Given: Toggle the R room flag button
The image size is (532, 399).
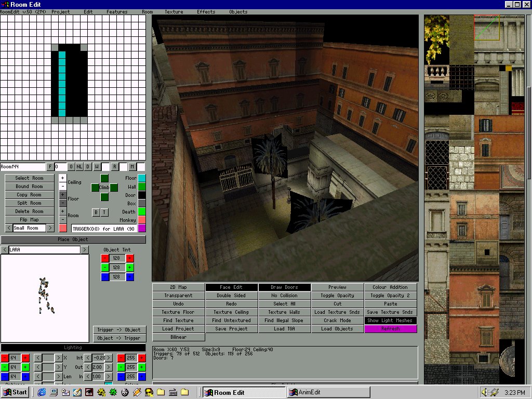Looking at the screenshot, I should point(115,167).
